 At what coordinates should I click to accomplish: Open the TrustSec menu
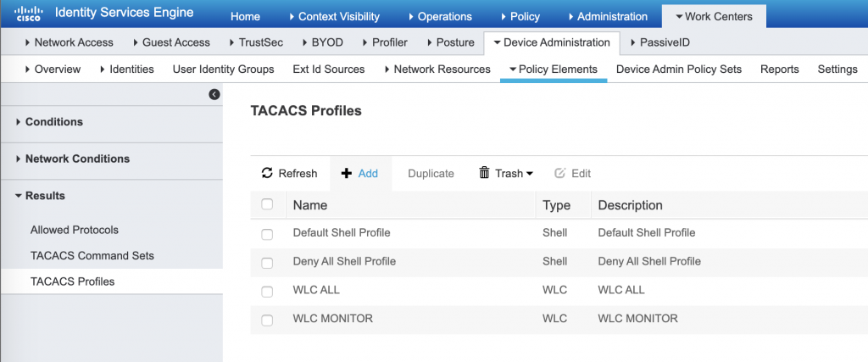pyautogui.click(x=256, y=42)
